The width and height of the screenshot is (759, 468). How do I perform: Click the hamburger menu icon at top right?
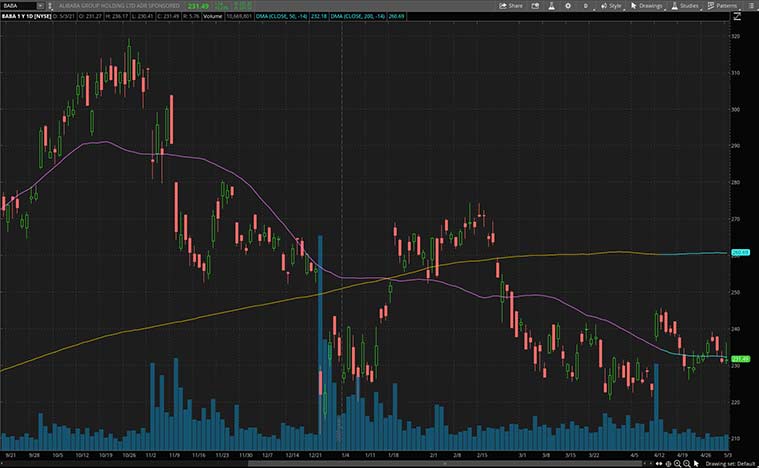click(752, 5)
